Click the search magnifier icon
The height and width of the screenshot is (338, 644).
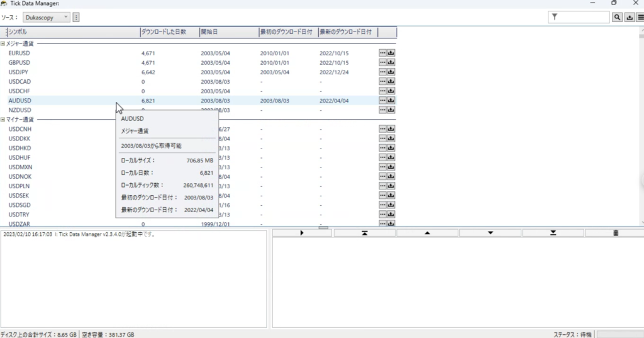pos(617,17)
